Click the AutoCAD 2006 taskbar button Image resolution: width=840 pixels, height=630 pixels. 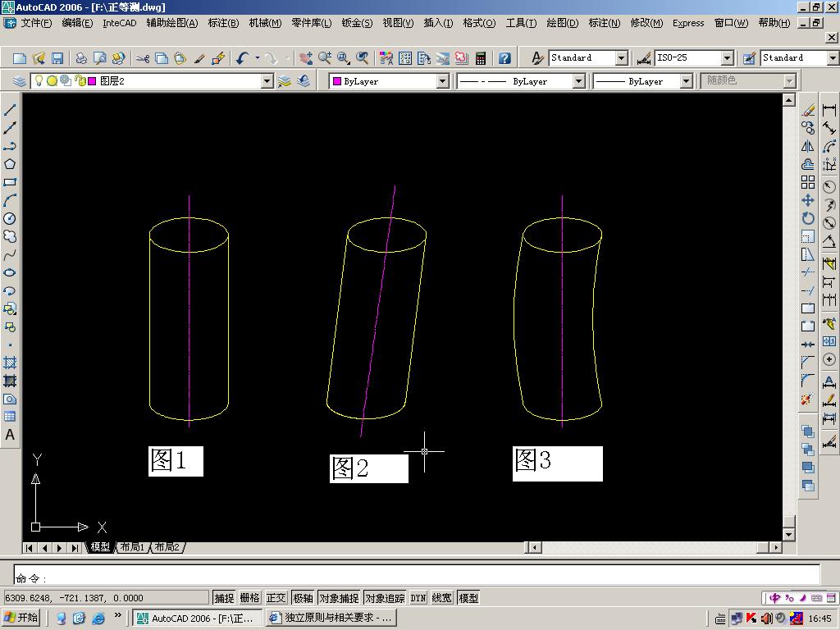click(x=197, y=618)
